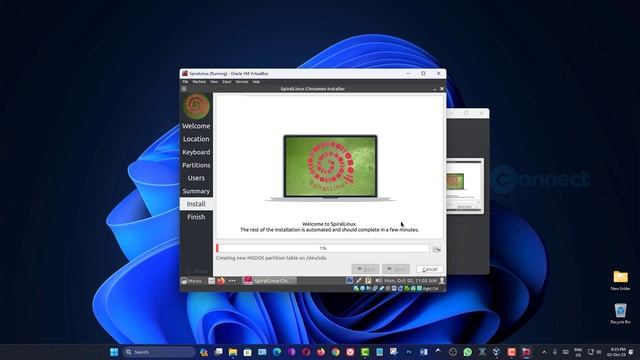The image size is (640, 360).
Task: Select the Keyboard step in the sidebar
Action: pos(196,152)
